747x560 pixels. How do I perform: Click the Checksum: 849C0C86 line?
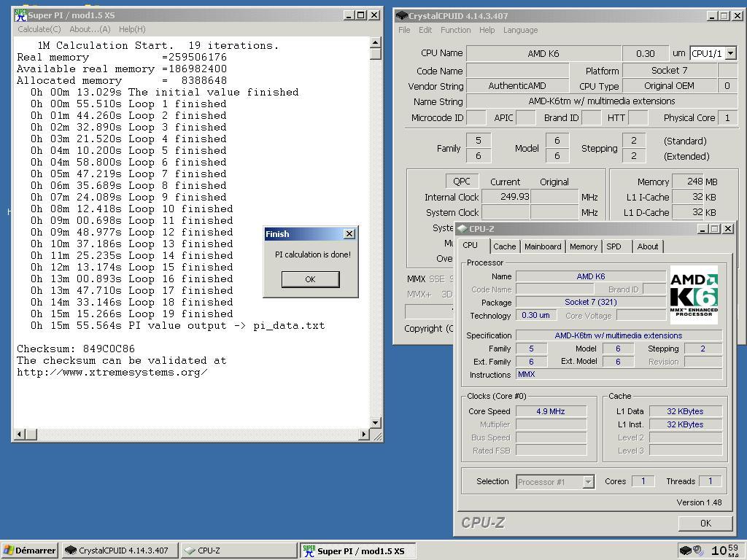(x=76, y=349)
